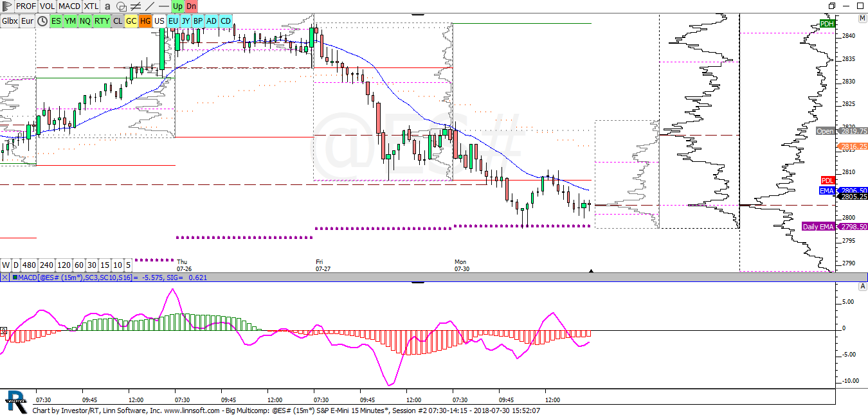Screen dimensions: 868x415
Task: Open the clock session icon
Action: (42, 21)
